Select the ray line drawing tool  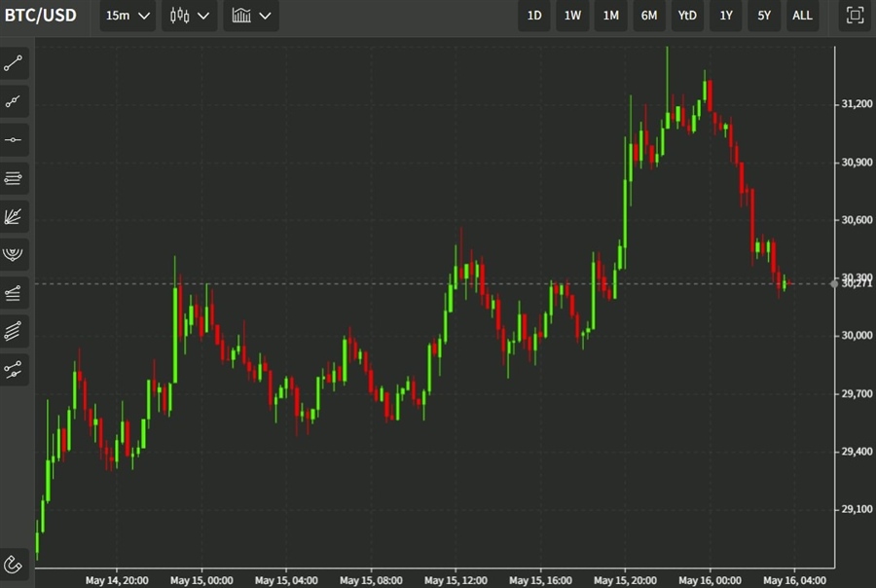click(14, 101)
